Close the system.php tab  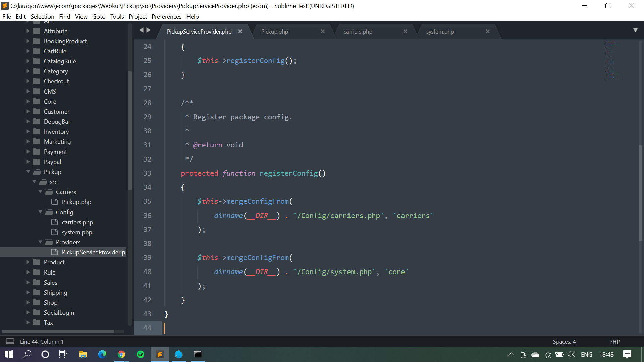pyautogui.click(x=488, y=31)
